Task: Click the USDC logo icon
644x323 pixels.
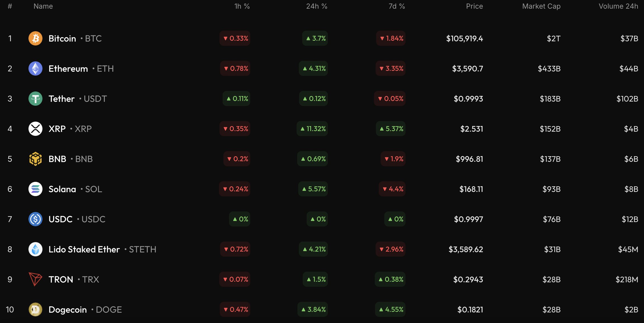Action: click(35, 219)
